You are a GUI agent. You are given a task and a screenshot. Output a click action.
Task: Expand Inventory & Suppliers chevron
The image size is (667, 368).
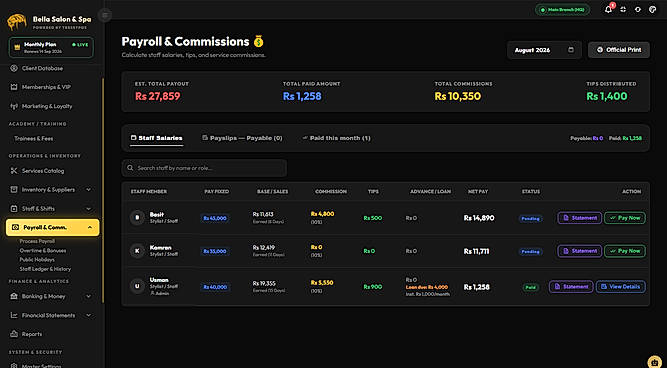pyautogui.click(x=88, y=190)
